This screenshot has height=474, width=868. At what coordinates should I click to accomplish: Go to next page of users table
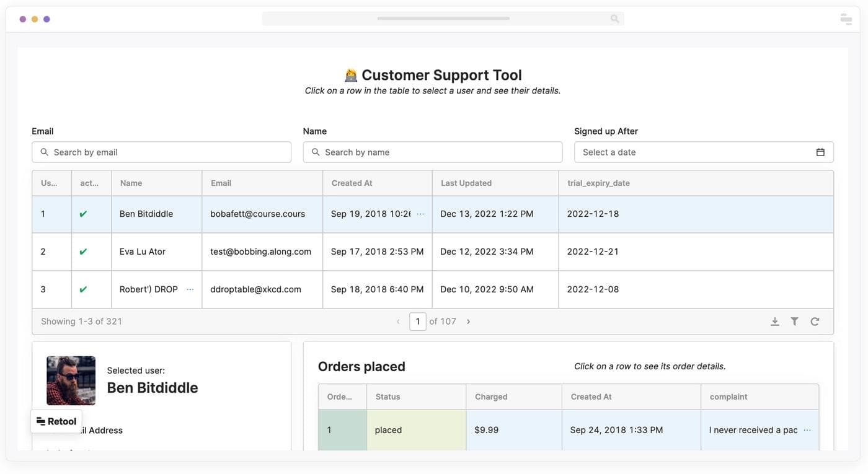click(x=468, y=322)
